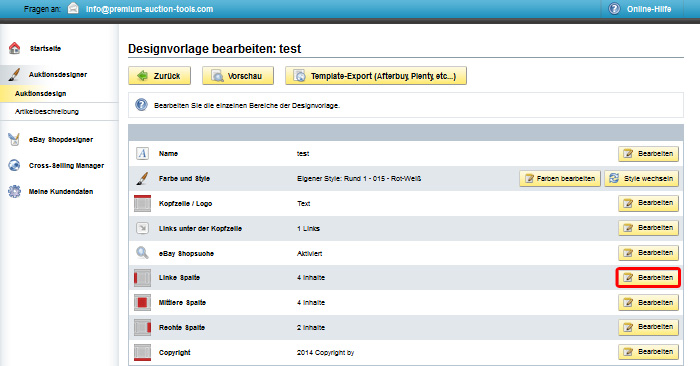Viewport: 700px width, 366px height.
Task: Click the mail envelope icon in header
Action: (x=73, y=8)
